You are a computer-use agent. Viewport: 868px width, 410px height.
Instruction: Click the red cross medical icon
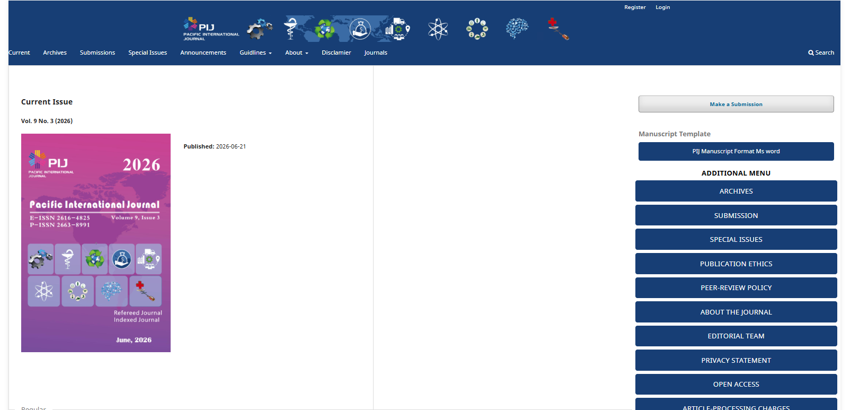tap(558, 29)
